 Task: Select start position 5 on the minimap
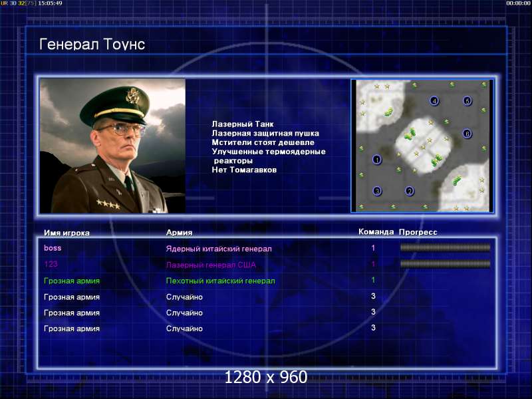pyautogui.click(x=467, y=101)
